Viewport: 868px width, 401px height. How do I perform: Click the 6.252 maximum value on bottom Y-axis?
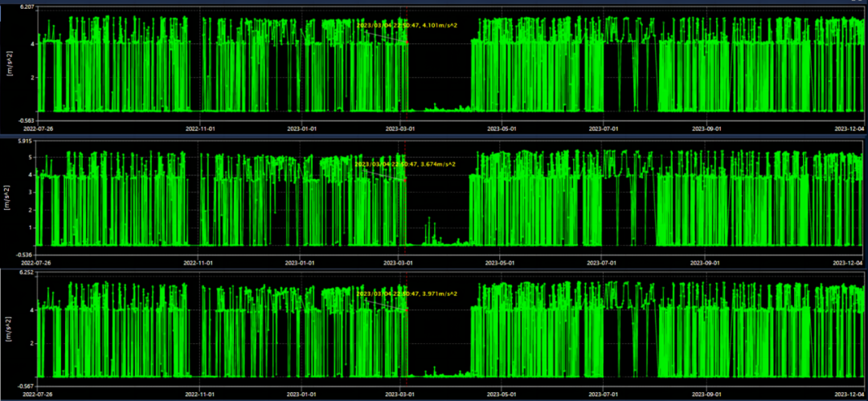pyautogui.click(x=27, y=274)
